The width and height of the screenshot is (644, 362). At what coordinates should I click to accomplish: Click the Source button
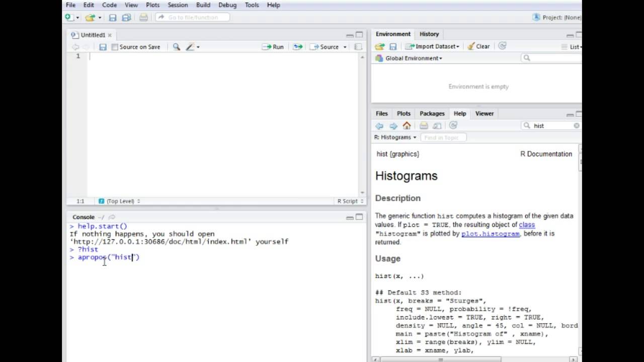pyautogui.click(x=325, y=47)
